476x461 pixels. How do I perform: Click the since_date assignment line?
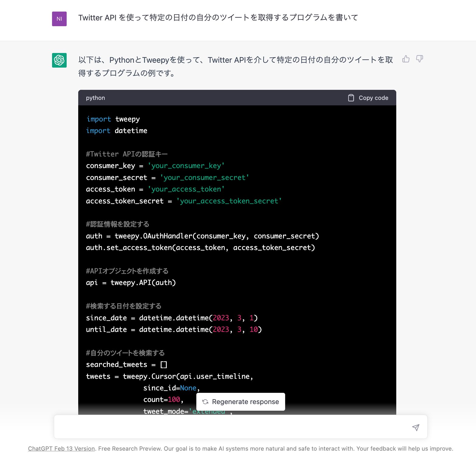pyautogui.click(x=172, y=318)
